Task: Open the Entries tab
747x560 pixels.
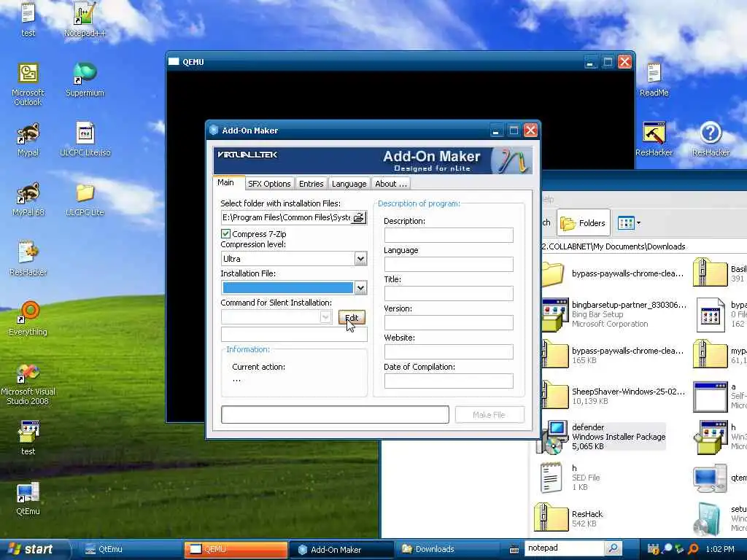Action: pos(311,184)
